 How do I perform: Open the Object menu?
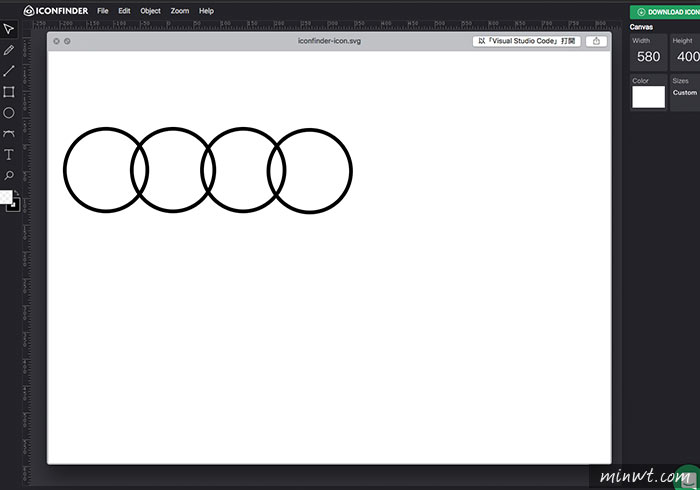pyautogui.click(x=150, y=11)
